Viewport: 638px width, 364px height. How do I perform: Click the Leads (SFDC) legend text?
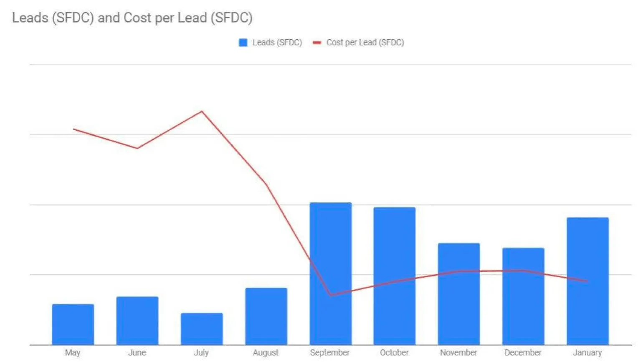277,42
